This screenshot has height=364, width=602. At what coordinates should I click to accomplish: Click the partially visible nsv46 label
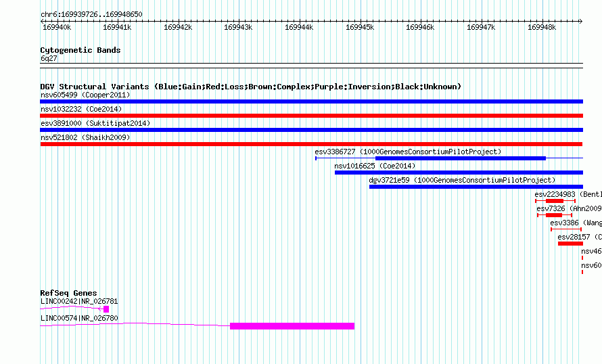coord(591,251)
